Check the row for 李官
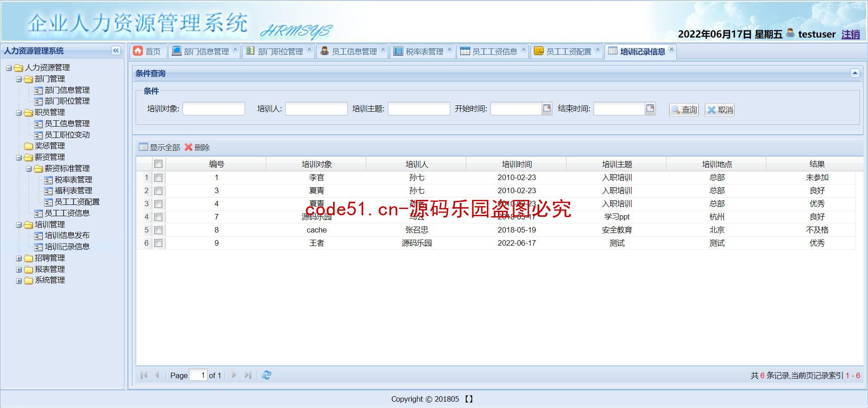 [x=158, y=178]
